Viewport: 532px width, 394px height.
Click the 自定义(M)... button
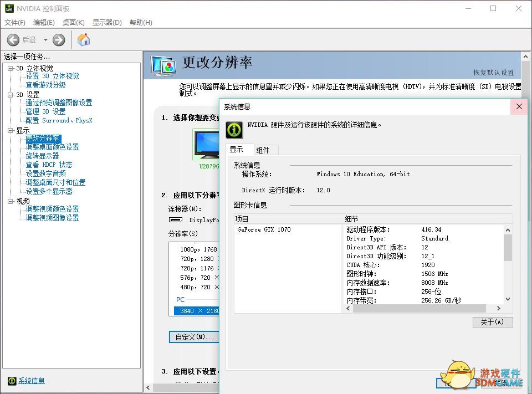[x=195, y=337]
